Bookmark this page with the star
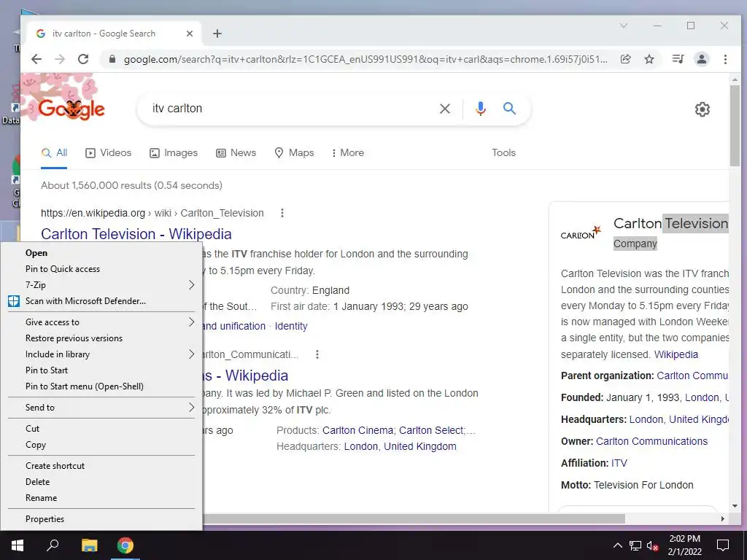Viewport: 747px width, 560px height. click(649, 59)
